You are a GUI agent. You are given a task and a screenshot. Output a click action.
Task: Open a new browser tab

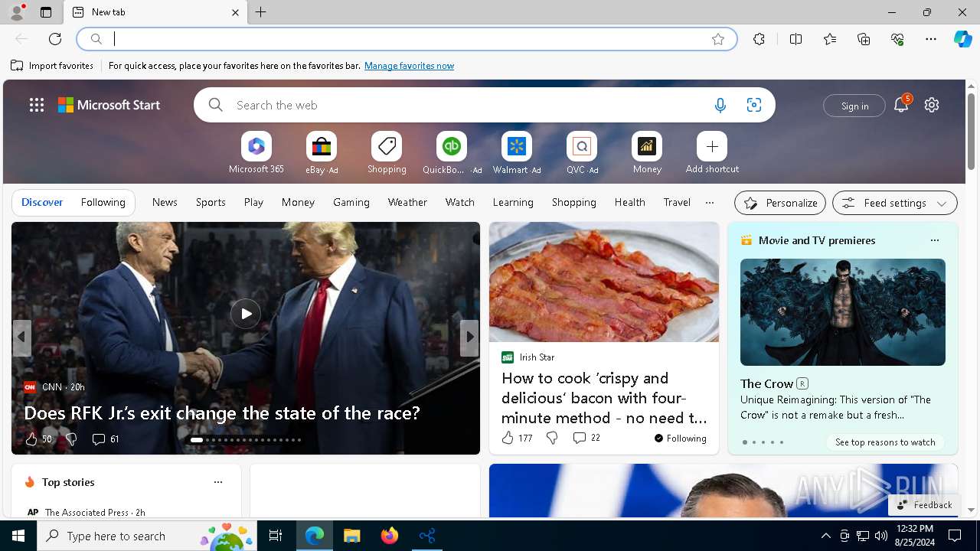click(x=261, y=12)
